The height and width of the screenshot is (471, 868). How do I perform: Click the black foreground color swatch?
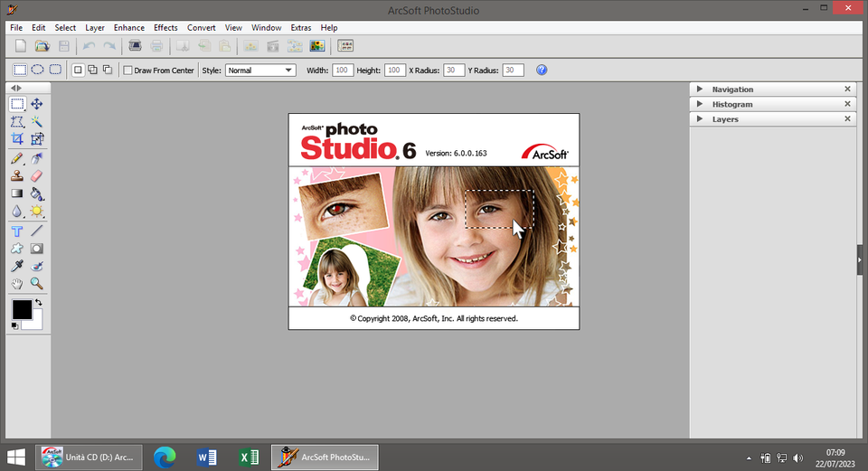click(x=22, y=310)
